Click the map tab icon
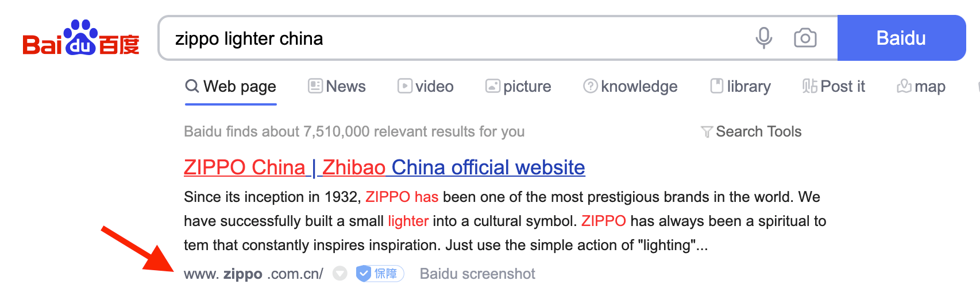This screenshot has height=296, width=980. click(904, 86)
